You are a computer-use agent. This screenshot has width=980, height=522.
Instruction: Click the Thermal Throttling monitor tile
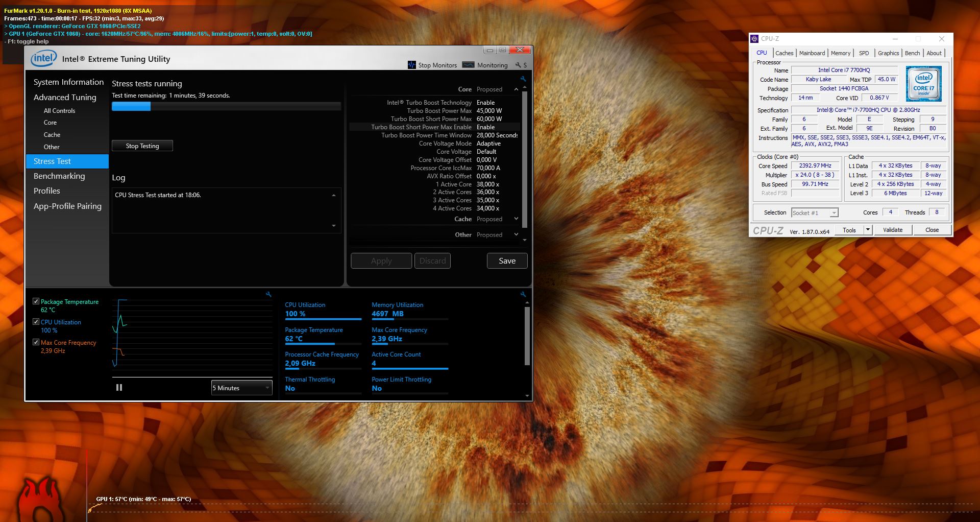tap(323, 385)
